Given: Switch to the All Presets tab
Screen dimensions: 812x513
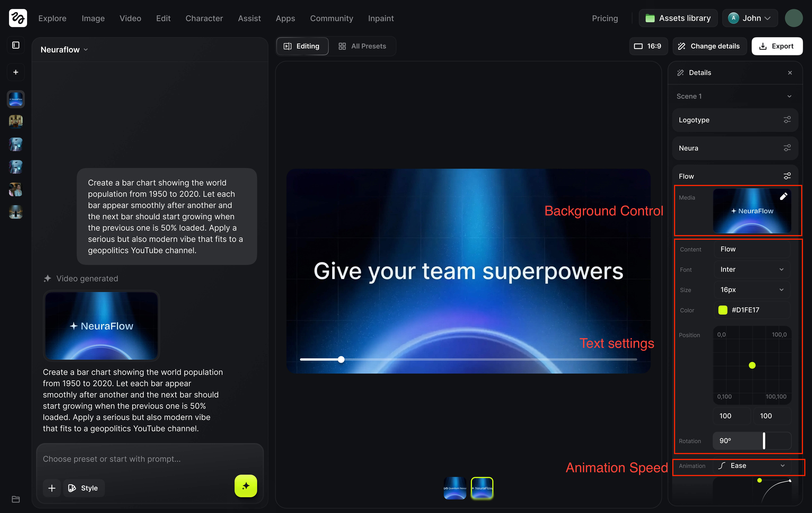Looking at the screenshot, I should 362,46.
